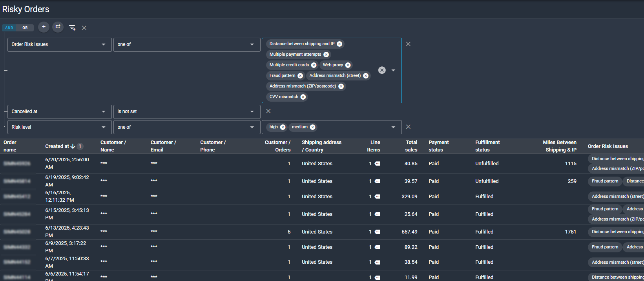Open the Order Risk Issues field dropdown
This screenshot has height=281, width=644.
click(x=59, y=45)
